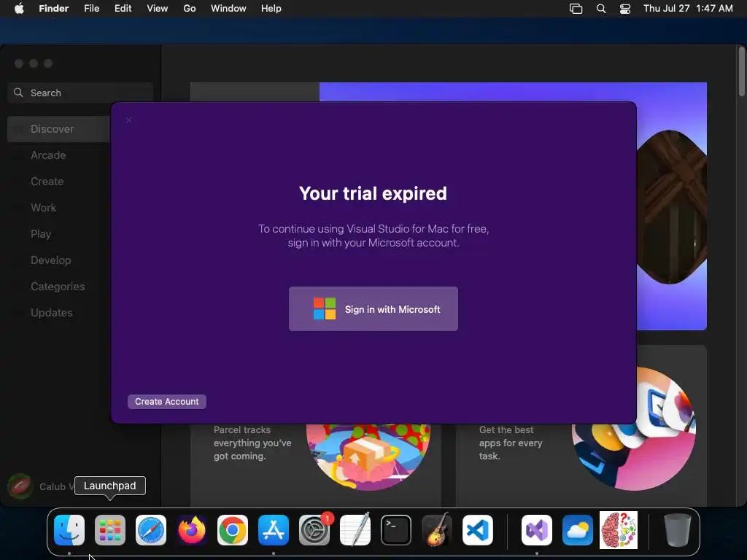
Task: Select Play in App Store sidebar
Action: pyautogui.click(x=59, y=234)
